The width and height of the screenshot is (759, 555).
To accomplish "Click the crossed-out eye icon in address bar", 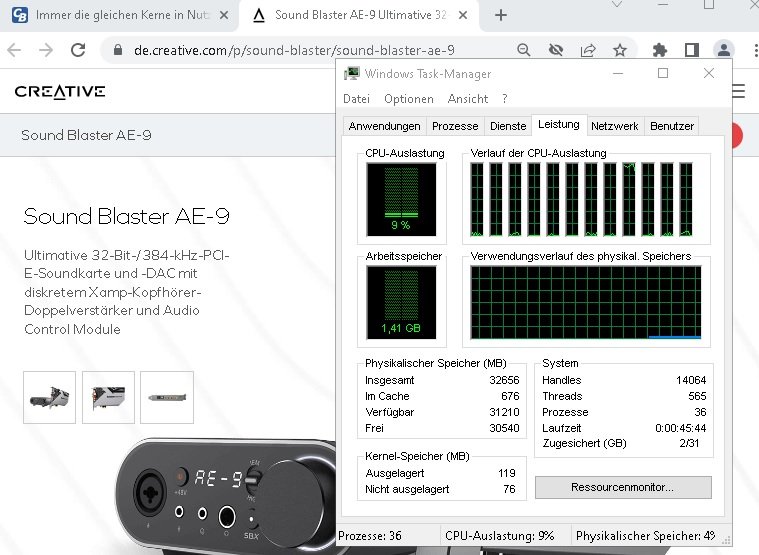I will click(556, 50).
